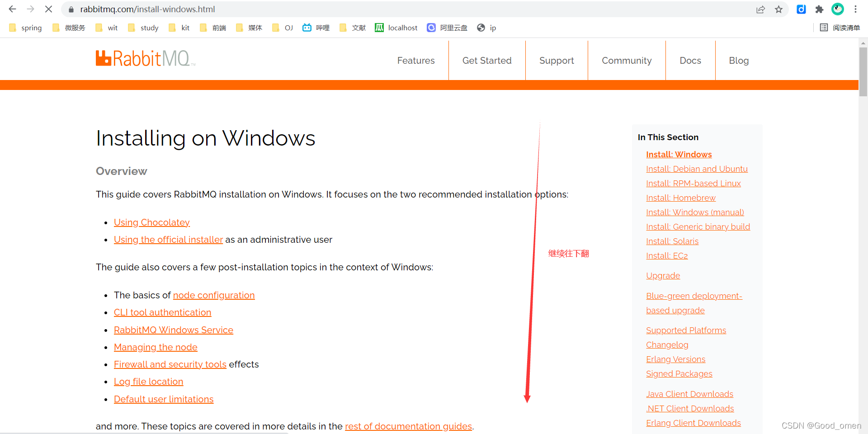Open the Support nav menu

[x=557, y=61]
